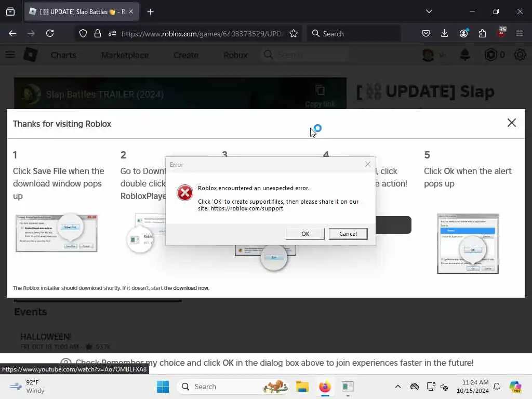This screenshot has height=399, width=532.
Task: Click the Windows taskbar Search box
Action: pos(233,387)
